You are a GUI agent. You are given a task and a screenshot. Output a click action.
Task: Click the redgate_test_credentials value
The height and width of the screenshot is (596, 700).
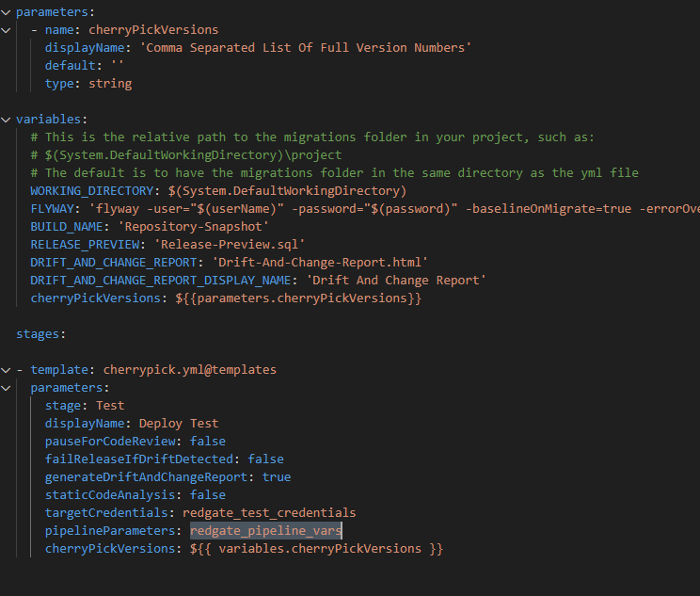(x=269, y=513)
